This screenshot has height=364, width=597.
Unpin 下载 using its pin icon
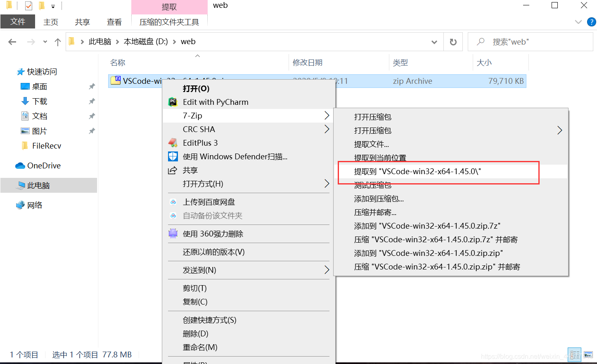pos(92,101)
